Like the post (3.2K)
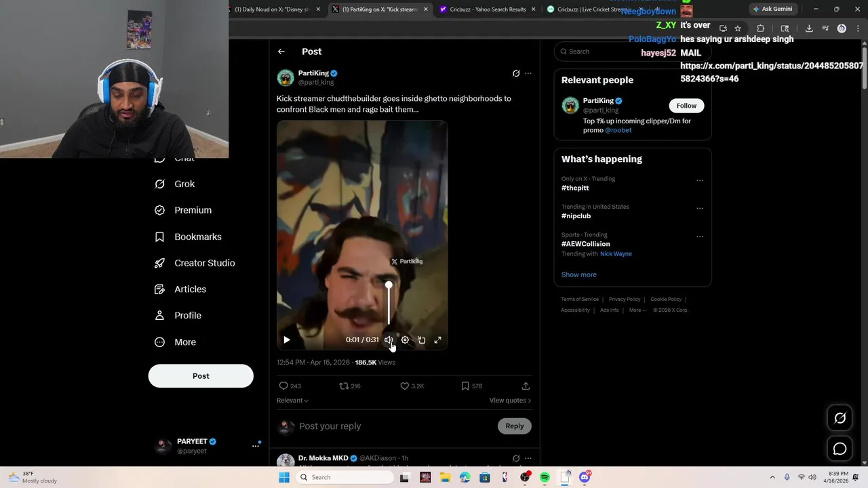The image size is (868, 488). click(x=412, y=386)
